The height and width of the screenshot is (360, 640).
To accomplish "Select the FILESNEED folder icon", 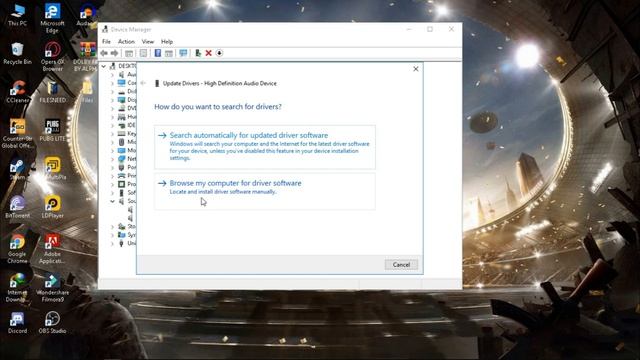I will click(52, 92).
